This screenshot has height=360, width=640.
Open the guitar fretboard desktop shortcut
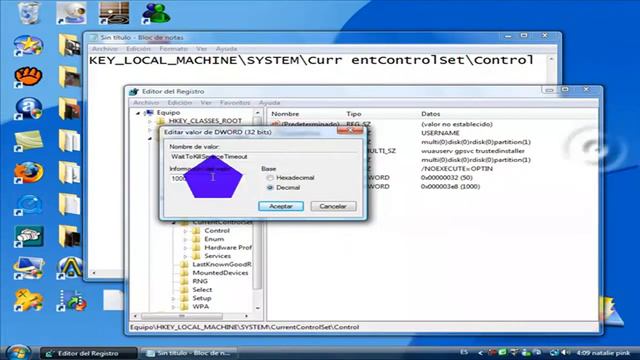[x=114, y=13]
